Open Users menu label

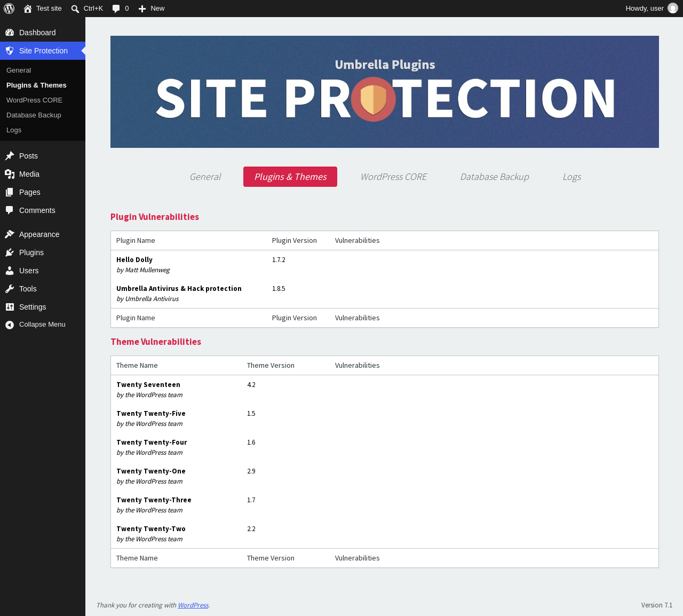29,271
